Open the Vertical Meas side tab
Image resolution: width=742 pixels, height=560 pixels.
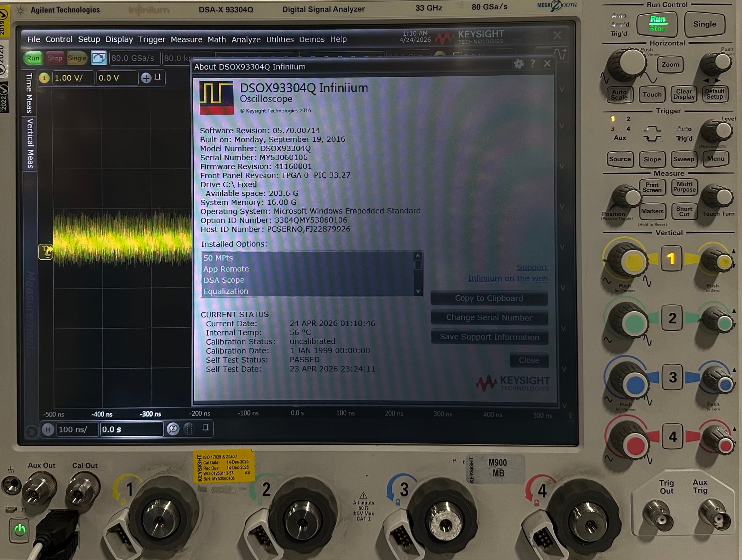point(30,144)
